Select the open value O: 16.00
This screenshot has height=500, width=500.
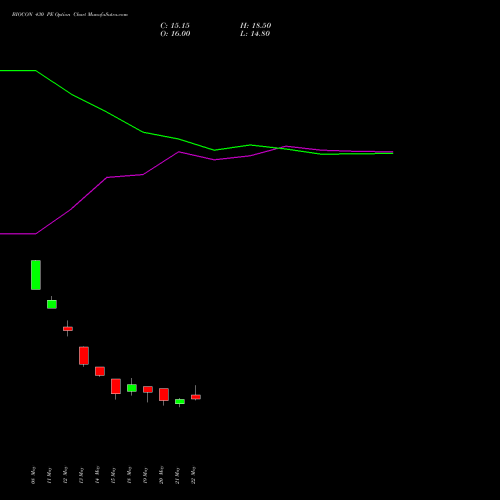click(x=175, y=34)
